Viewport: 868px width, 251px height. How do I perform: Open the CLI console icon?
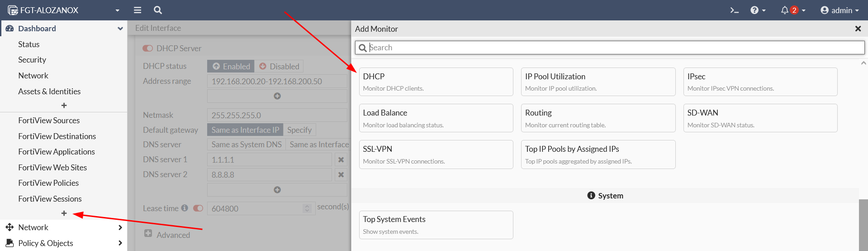[734, 10]
